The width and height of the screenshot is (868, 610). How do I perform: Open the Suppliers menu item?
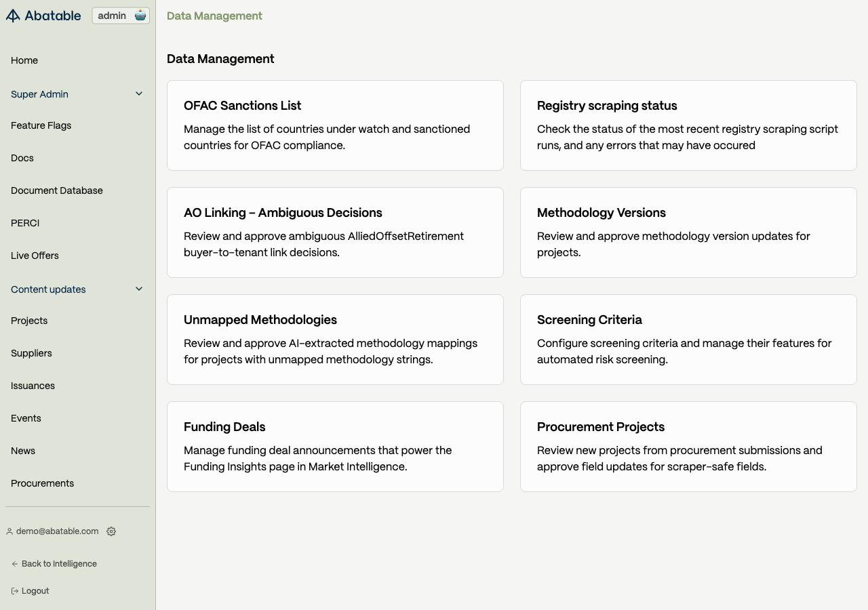coord(31,353)
